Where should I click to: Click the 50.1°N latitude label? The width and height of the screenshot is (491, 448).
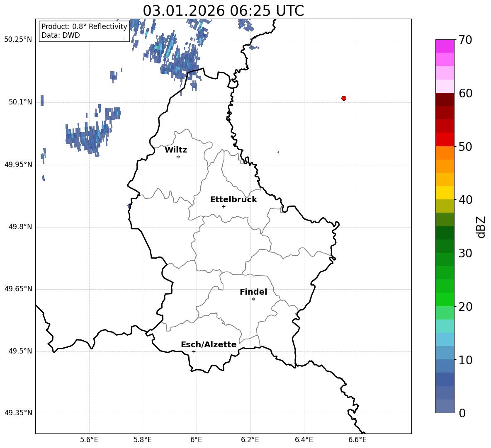20,102
